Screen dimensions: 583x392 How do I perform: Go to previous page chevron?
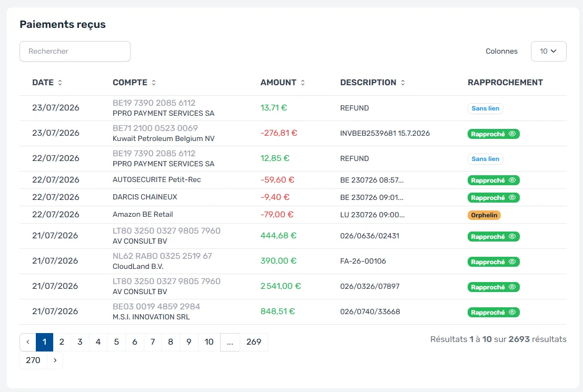click(28, 342)
